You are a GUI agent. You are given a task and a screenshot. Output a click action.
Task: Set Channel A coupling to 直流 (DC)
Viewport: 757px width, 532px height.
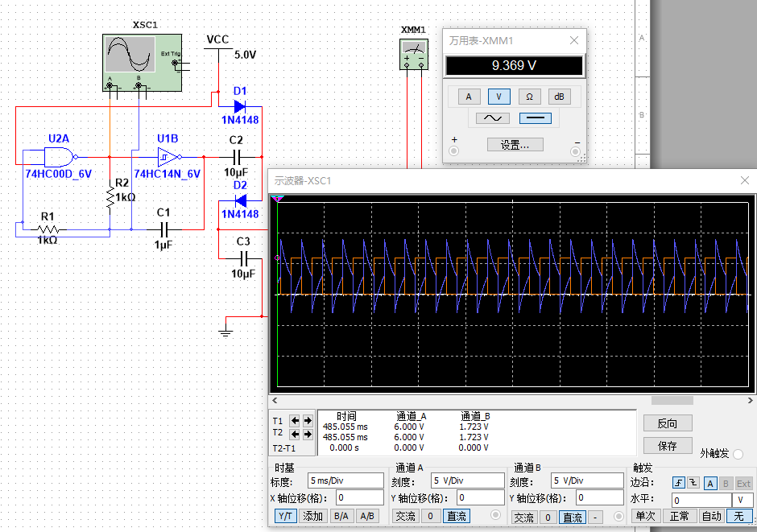point(457,516)
